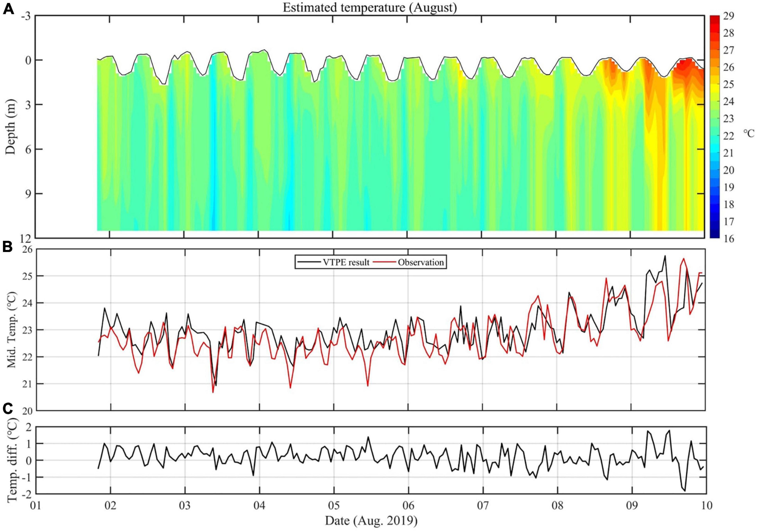The height and width of the screenshot is (532, 757).
Task: Click colorbar label 16
Action: pyautogui.click(x=729, y=238)
